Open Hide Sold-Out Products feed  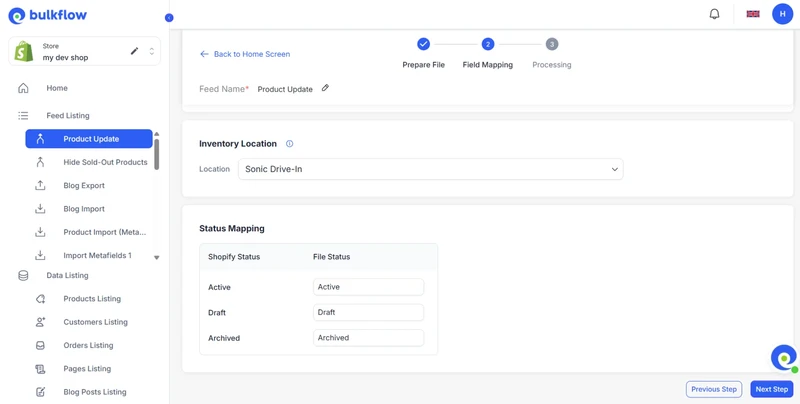click(x=105, y=162)
